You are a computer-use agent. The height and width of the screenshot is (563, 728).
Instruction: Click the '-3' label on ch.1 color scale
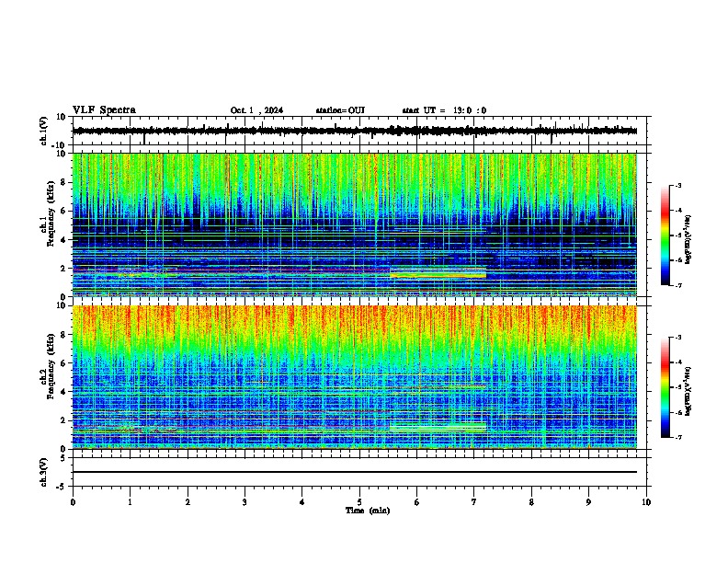point(677,185)
